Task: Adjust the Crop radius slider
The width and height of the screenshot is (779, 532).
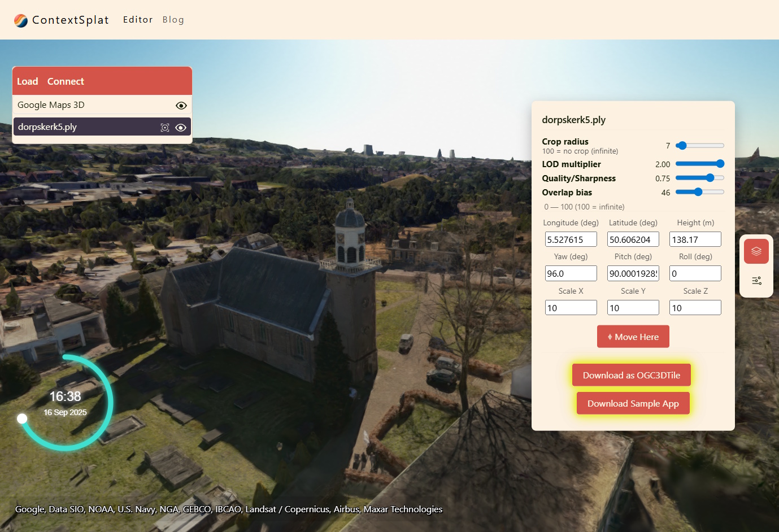Action: click(682, 146)
